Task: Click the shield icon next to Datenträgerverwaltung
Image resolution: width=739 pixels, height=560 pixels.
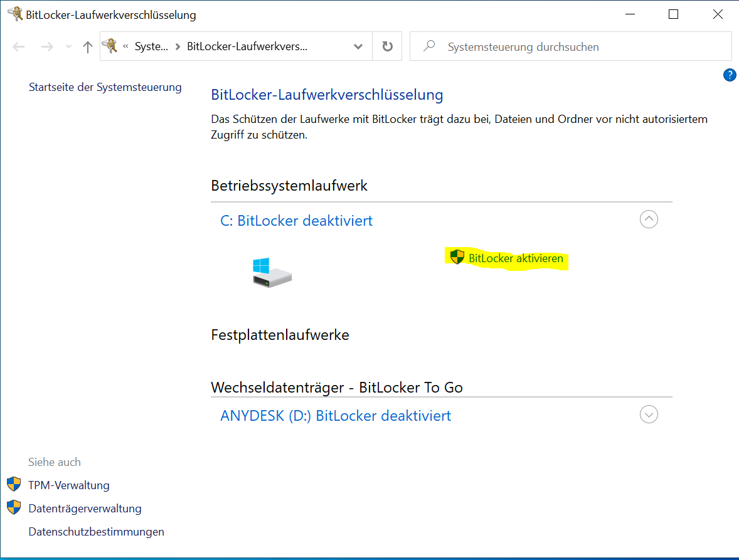Action: (x=14, y=507)
